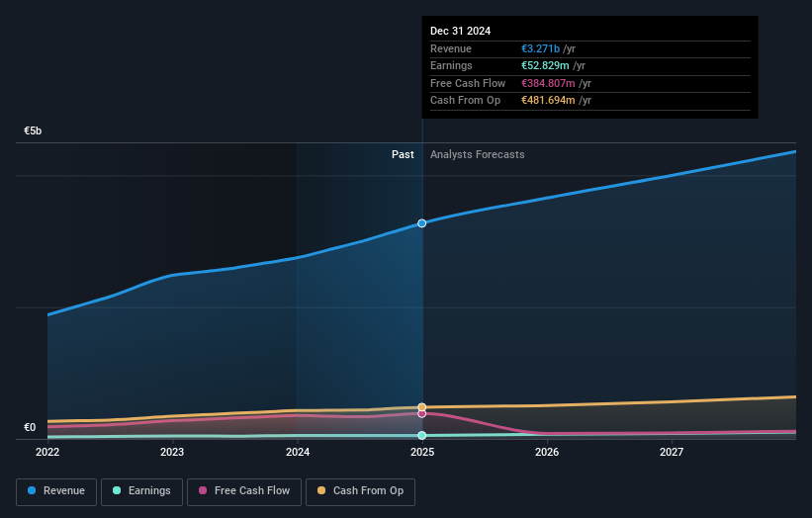Toggle the Earnings legend button
This screenshot has height=518, width=812.
point(141,491)
